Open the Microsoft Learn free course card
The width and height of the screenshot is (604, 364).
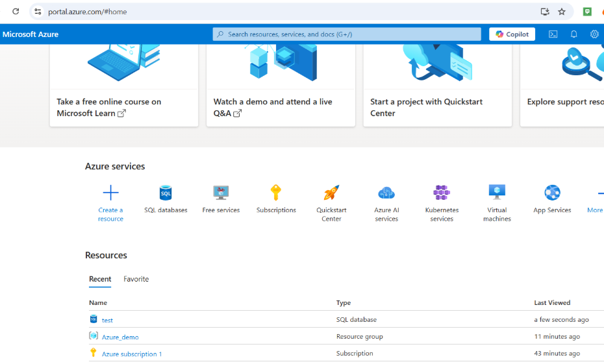(124, 86)
